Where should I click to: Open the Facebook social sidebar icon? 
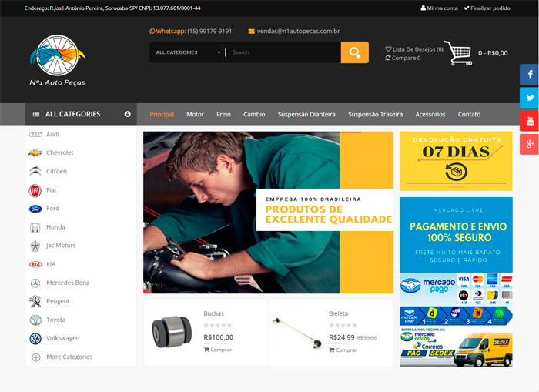pos(529,75)
